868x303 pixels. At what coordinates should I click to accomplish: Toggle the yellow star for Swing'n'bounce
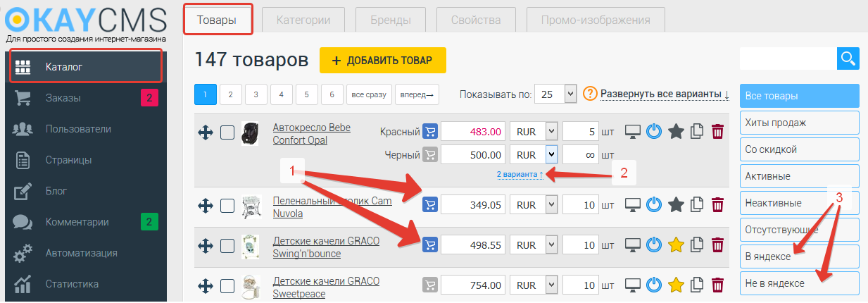[676, 245]
